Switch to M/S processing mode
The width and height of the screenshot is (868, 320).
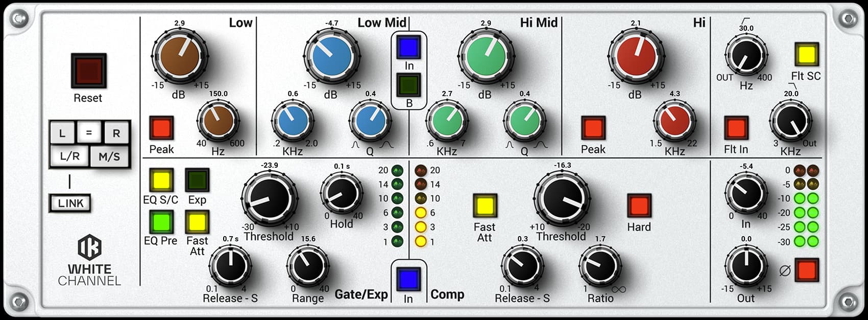pos(109,156)
